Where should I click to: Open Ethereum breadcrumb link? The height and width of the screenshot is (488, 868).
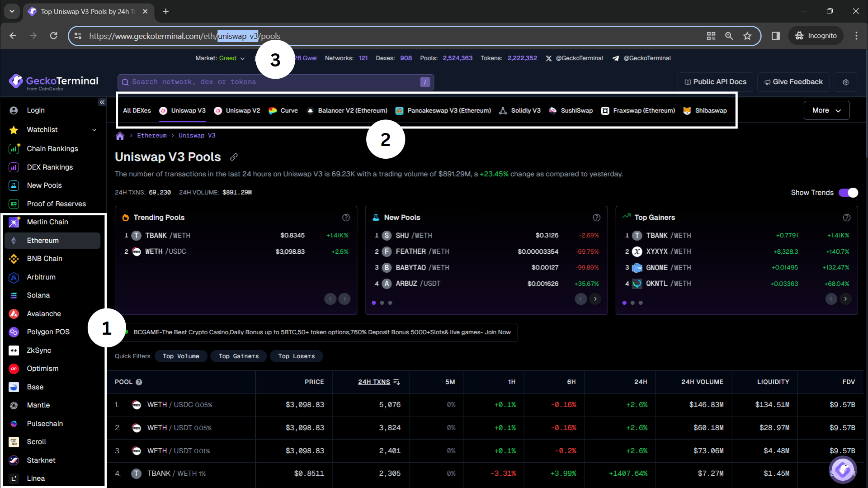click(152, 136)
